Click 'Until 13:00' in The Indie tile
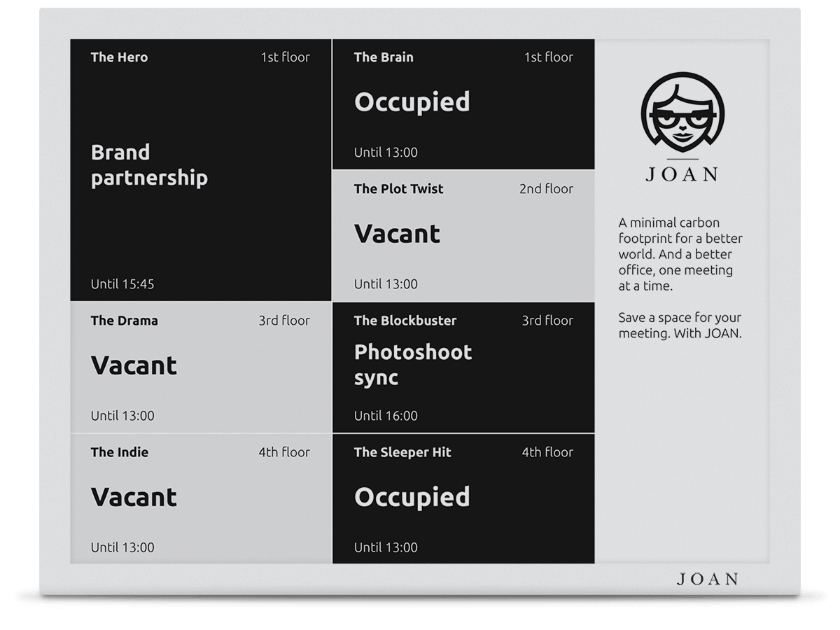The height and width of the screenshot is (630, 840). (x=122, y=547)
